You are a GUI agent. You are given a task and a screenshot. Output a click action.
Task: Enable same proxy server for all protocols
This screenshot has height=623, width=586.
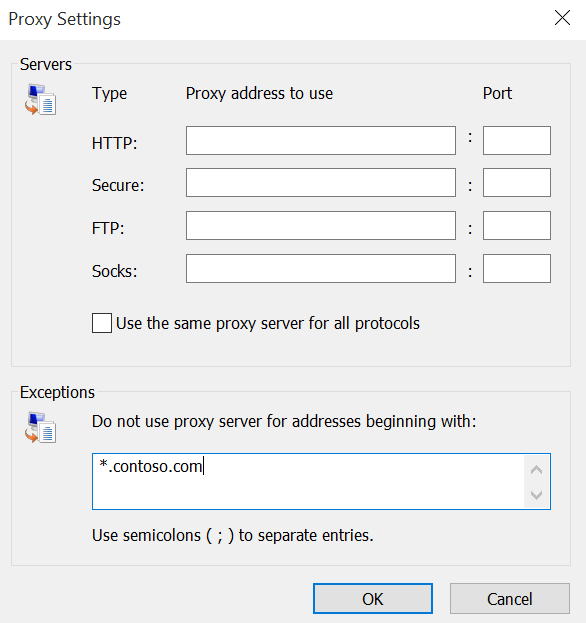coord(102,323)
